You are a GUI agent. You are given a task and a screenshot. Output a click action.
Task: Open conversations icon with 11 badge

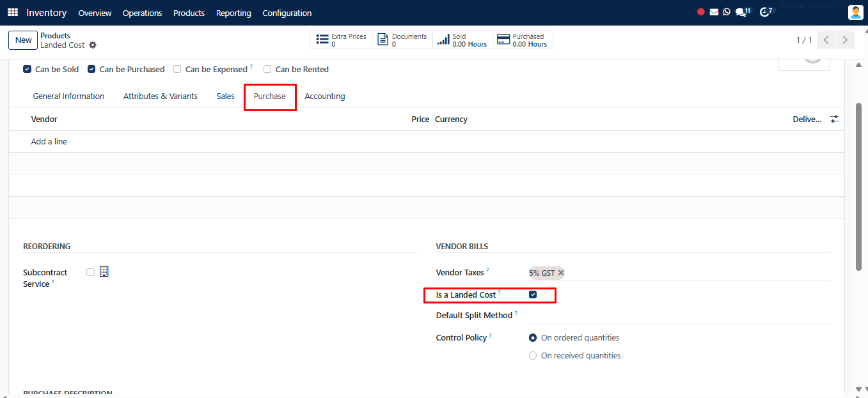[x=743, y=12]
